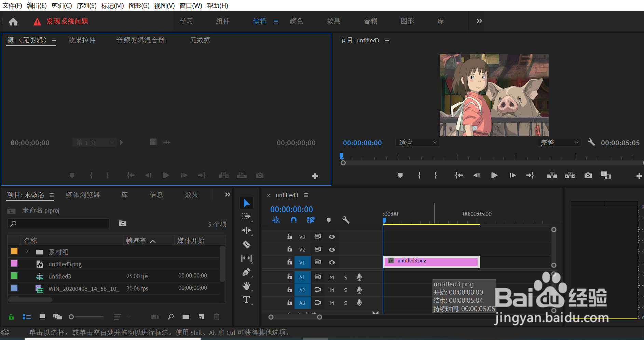The width and height of the screenshot is (644, 340).
Task: Show more workspaces with double chevron
Action: (x=479, y=21)
